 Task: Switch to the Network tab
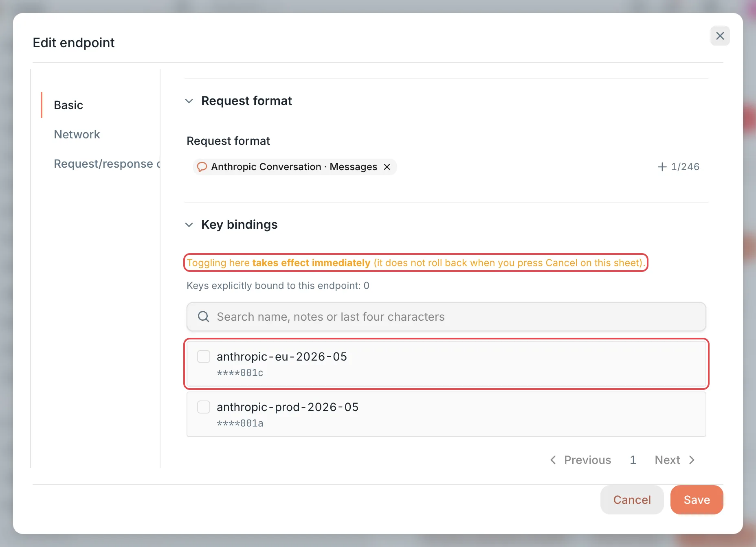[x=77, y=134]
